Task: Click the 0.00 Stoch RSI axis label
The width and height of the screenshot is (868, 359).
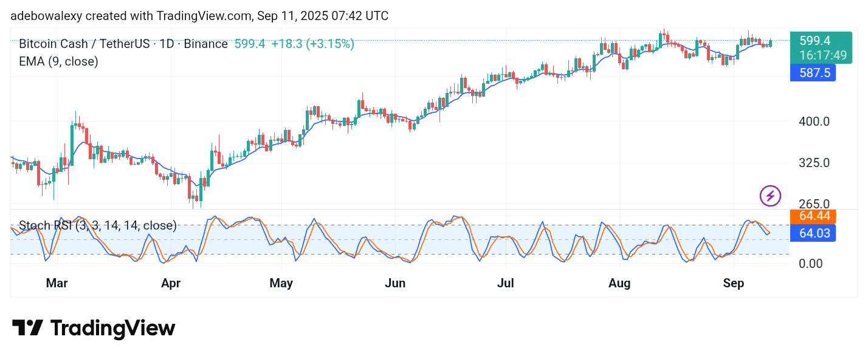Action: [x=812, y=264]
